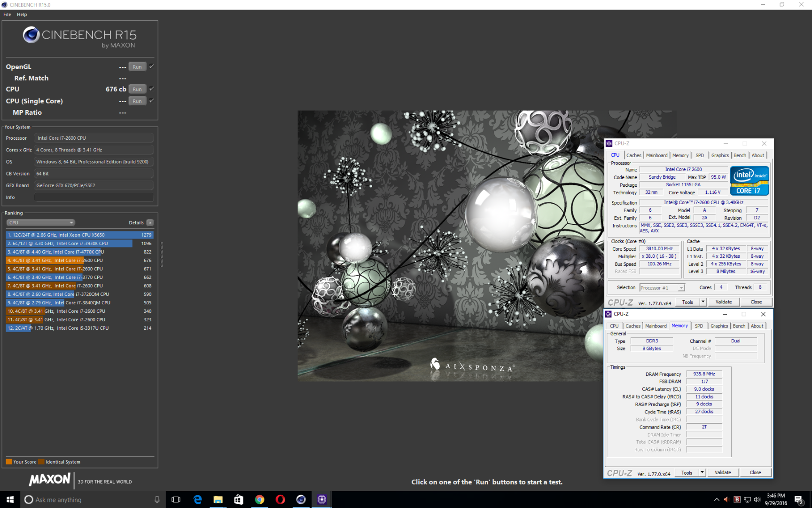
Task: Open File Explorer from the taskbar
Action: click(x=218, y=500)
